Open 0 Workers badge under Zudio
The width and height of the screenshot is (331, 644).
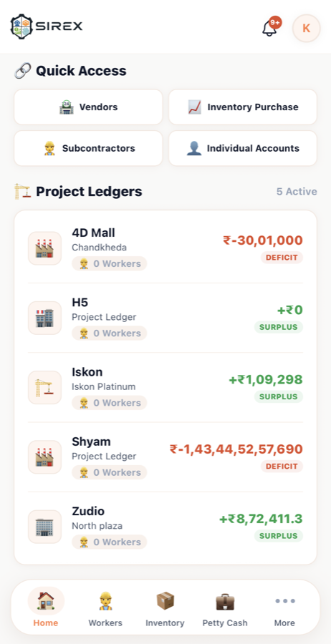coord(110,542)
